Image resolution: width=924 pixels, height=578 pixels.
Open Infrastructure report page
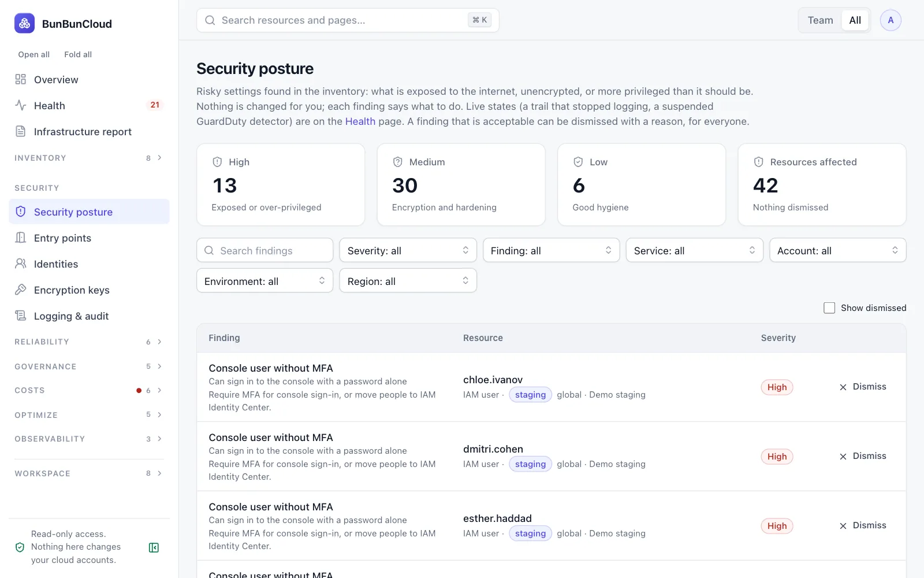pos(89,131)
